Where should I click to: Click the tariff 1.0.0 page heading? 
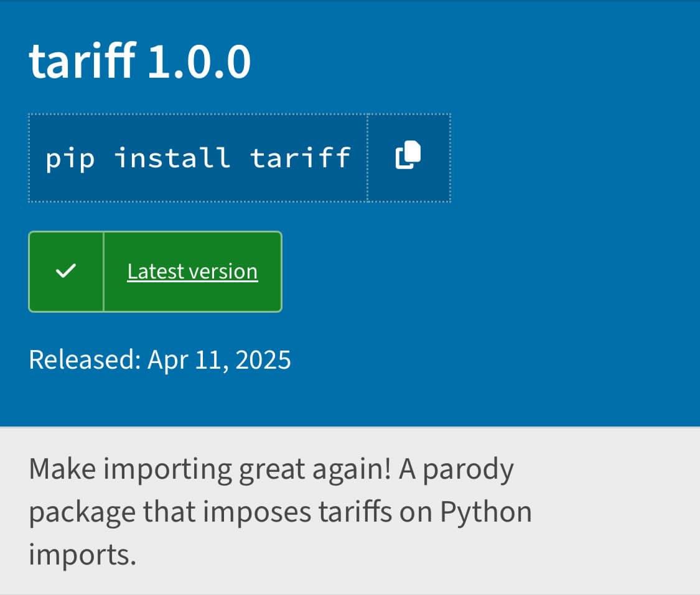140,61
